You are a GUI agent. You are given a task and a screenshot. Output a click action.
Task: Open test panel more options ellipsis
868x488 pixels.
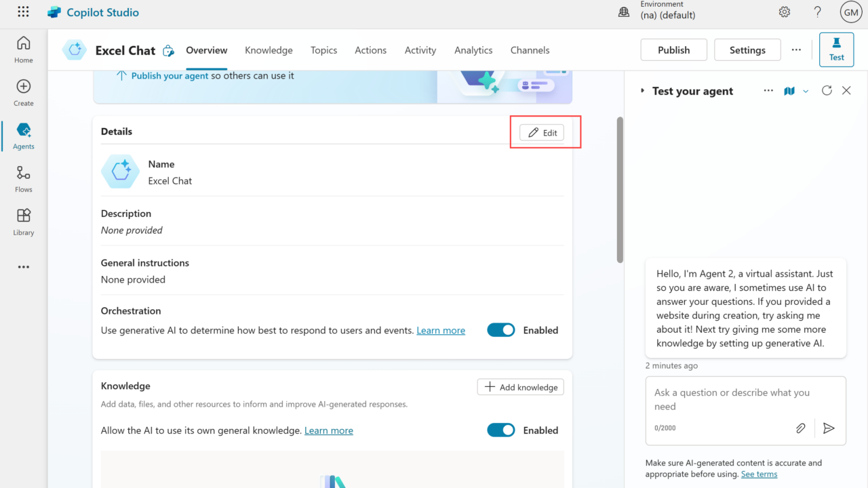768,91
